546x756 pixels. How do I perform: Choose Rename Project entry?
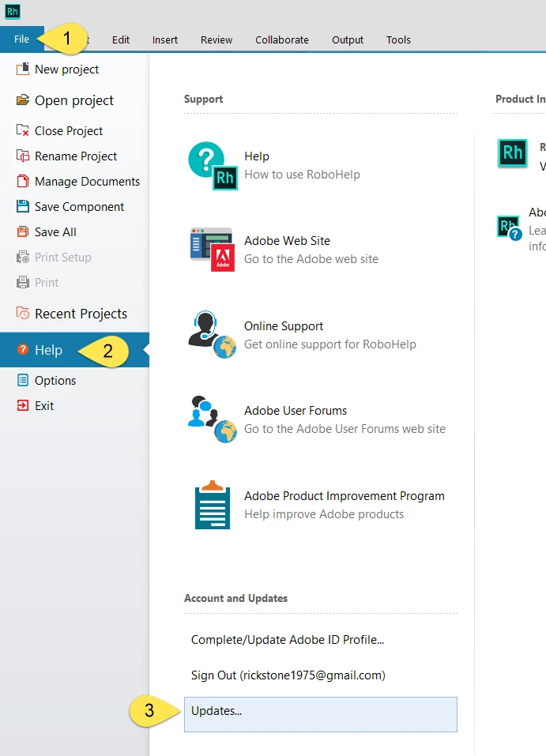pyautogui.click(x=74, y=156)
